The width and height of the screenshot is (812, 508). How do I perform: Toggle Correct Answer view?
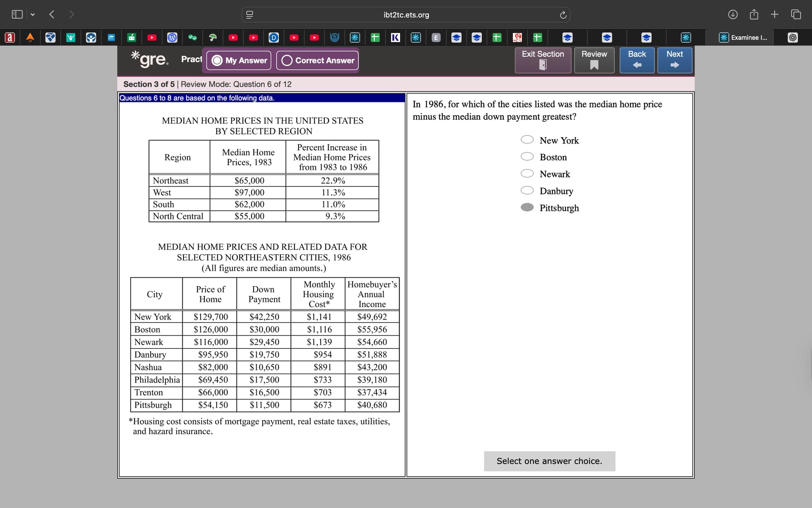point(318,61)
